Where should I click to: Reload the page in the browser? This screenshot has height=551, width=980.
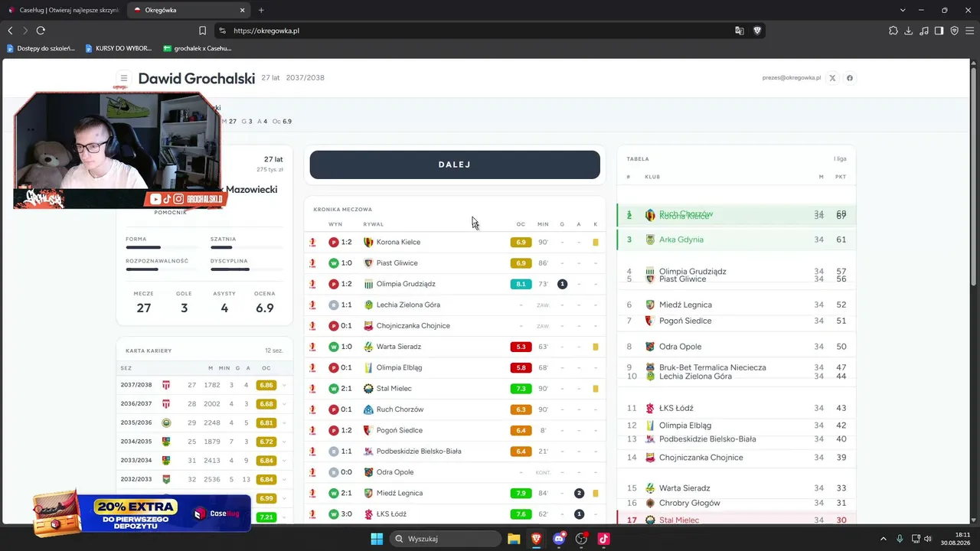41,31
